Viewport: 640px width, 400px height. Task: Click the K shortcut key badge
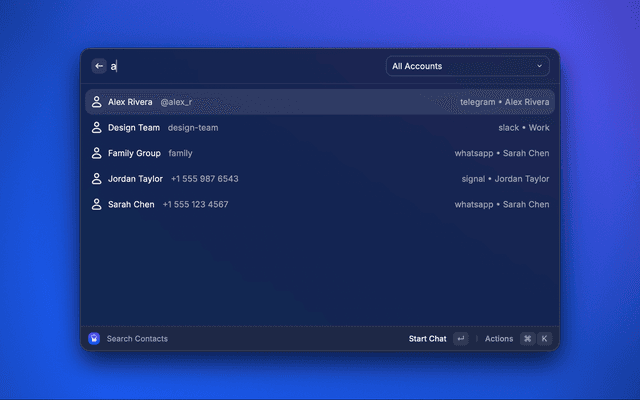coord(545,339)
